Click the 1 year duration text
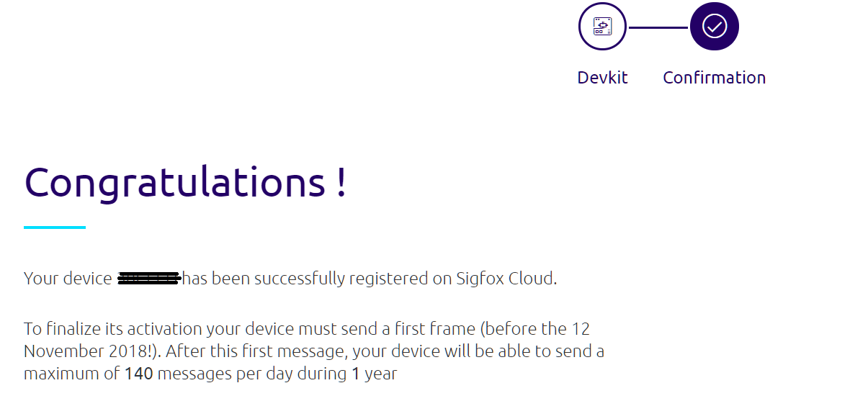 [x=374, y=374]
